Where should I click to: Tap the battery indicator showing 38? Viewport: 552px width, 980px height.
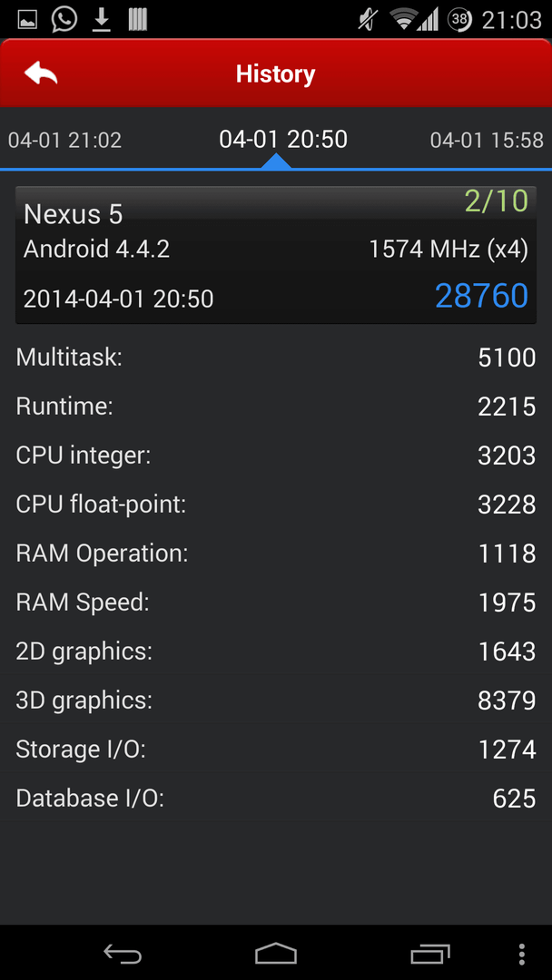[x=459, y=20]
